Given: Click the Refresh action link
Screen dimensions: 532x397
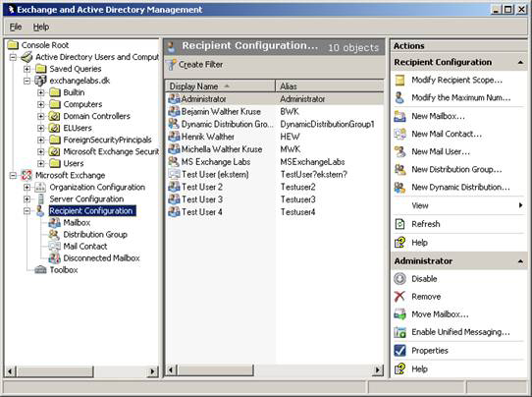Looking at the screenshot, I should click(425, 224).
